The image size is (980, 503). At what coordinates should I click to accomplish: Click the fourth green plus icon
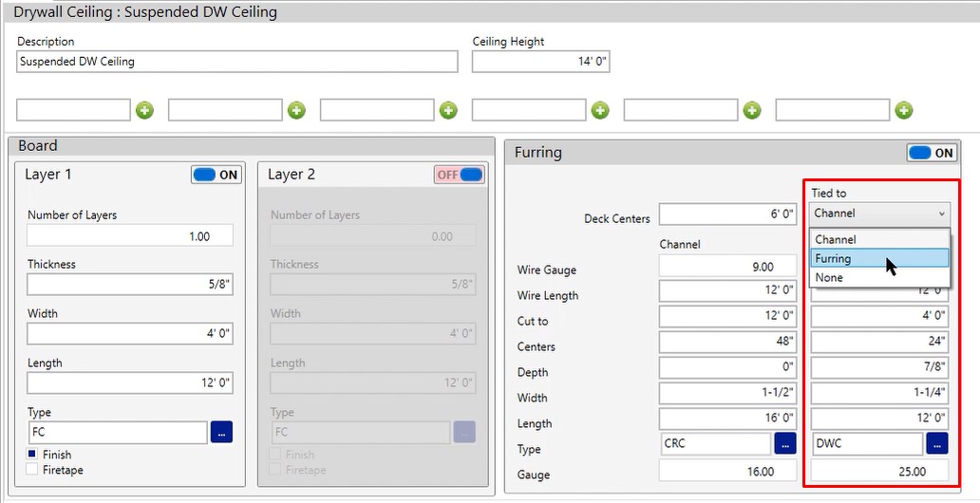600,110
